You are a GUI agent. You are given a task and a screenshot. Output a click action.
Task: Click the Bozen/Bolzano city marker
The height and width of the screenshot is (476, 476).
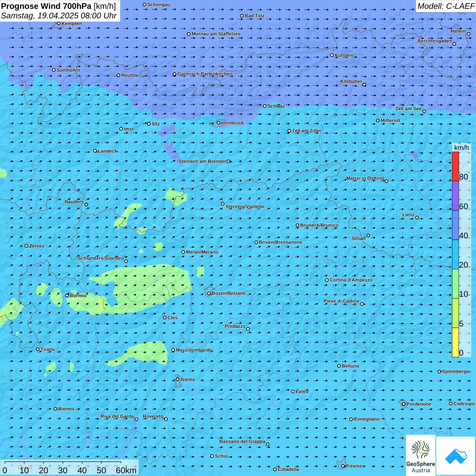pyautogui.click(x=209, y=293)
